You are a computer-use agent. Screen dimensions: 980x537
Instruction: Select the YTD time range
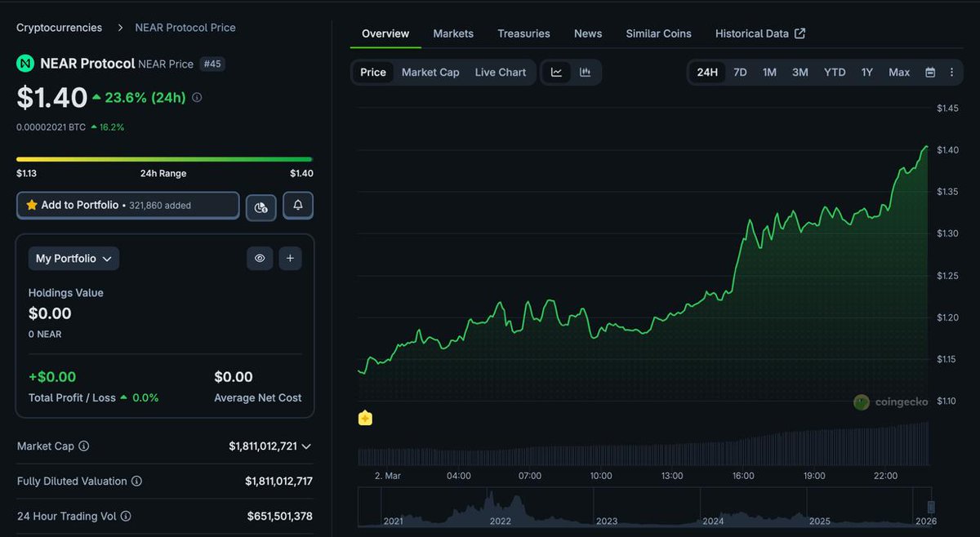coord(835,73)
